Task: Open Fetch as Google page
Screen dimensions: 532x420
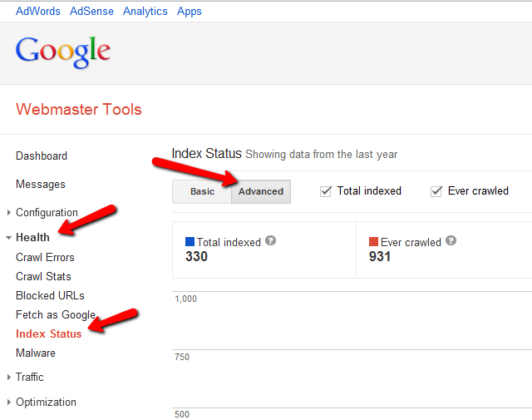Action: 56,314
